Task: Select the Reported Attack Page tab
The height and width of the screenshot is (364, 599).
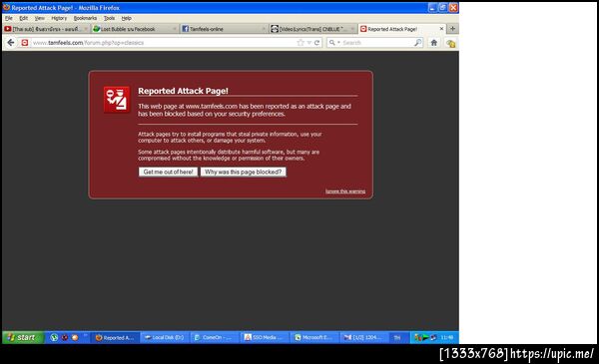Action: pyautogui.click(x=402, y=29)
